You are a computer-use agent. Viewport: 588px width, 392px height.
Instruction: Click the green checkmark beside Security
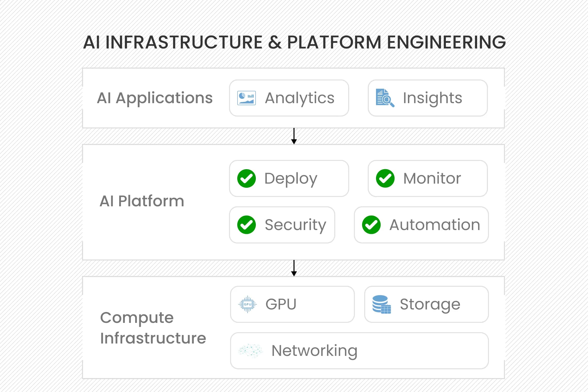click(247, 225)
